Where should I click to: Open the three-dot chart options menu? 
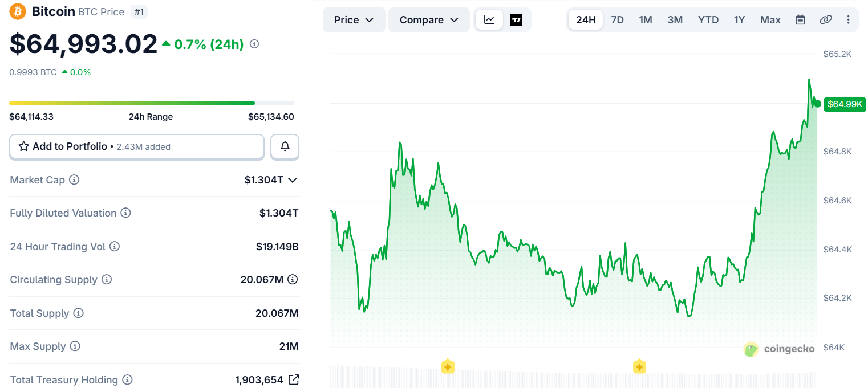click(848, 20)
